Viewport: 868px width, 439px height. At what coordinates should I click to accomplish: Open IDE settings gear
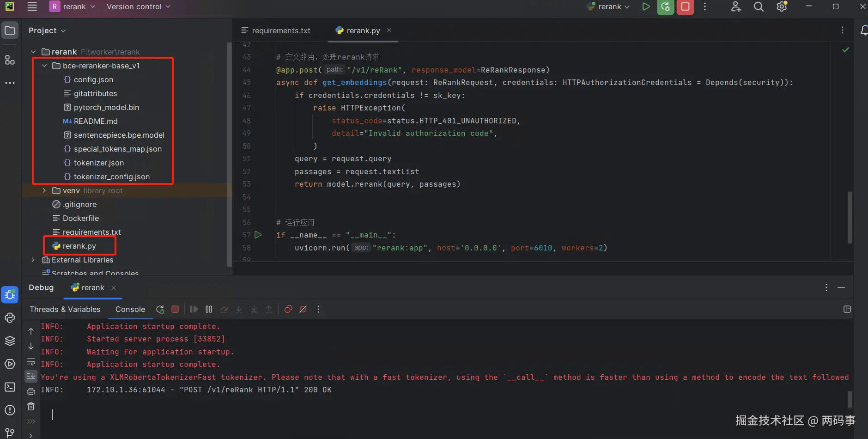(x=782, y=6)
